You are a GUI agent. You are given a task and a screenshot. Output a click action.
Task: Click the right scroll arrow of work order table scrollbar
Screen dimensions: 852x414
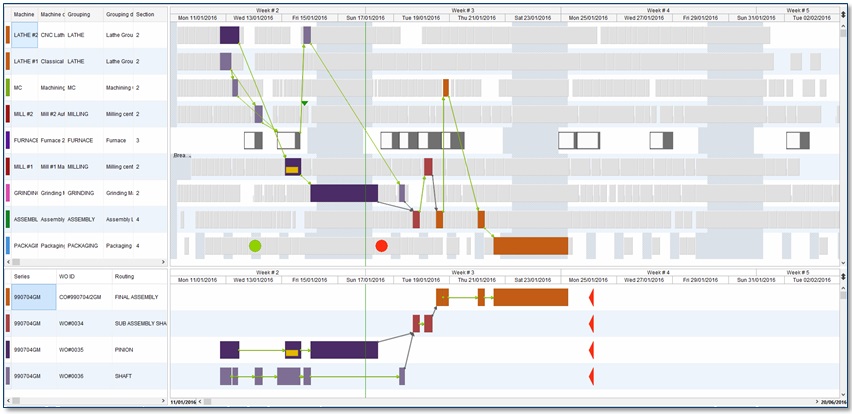coord(163,400)
